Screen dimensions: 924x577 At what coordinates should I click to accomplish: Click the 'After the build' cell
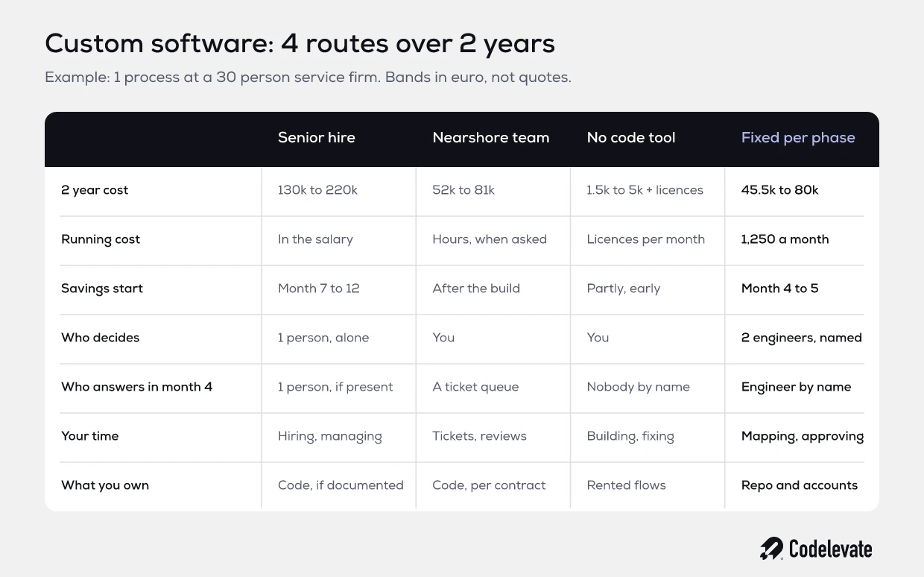[476, 288]
